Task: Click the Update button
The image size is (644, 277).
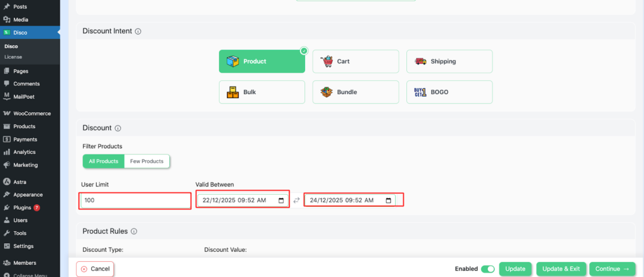Action: [x=516, y=269]
